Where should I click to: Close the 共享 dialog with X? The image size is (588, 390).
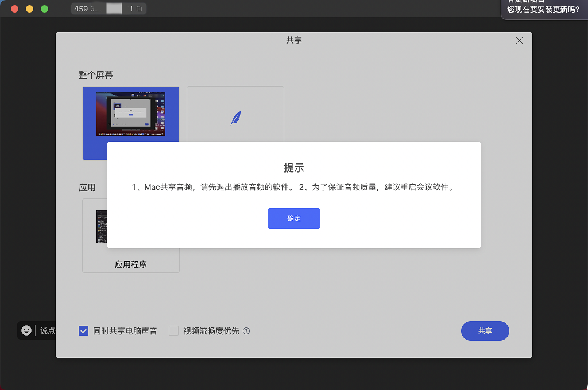point(519,41)
